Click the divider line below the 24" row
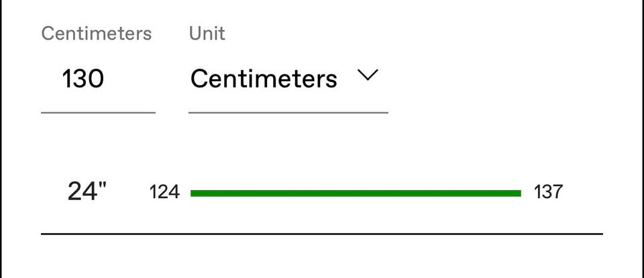Image resolution: width=644 pixels, height=278 pixels. (x=322, y=234)
